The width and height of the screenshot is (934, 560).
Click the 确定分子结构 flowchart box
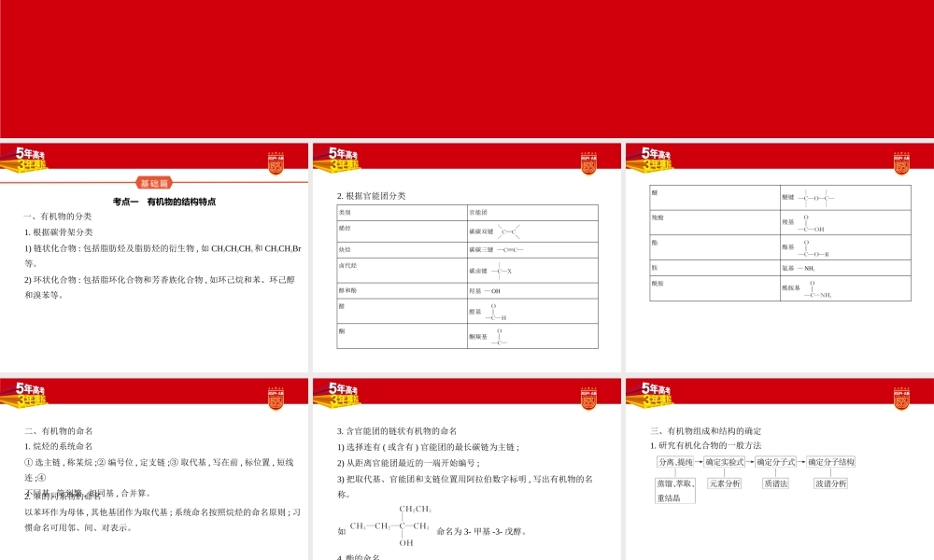click(x=831, y=460)
